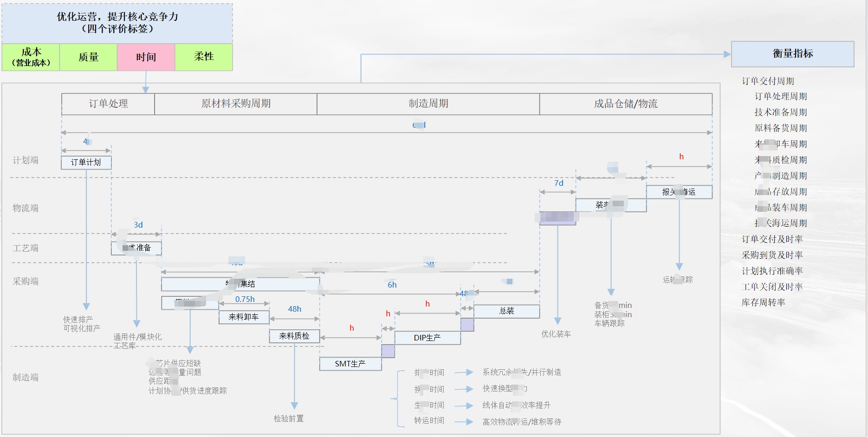Select 订单交付周期 in the metrics list
Image resolution: width=868 pixels, height=438 pixels.
click(768, 81)
